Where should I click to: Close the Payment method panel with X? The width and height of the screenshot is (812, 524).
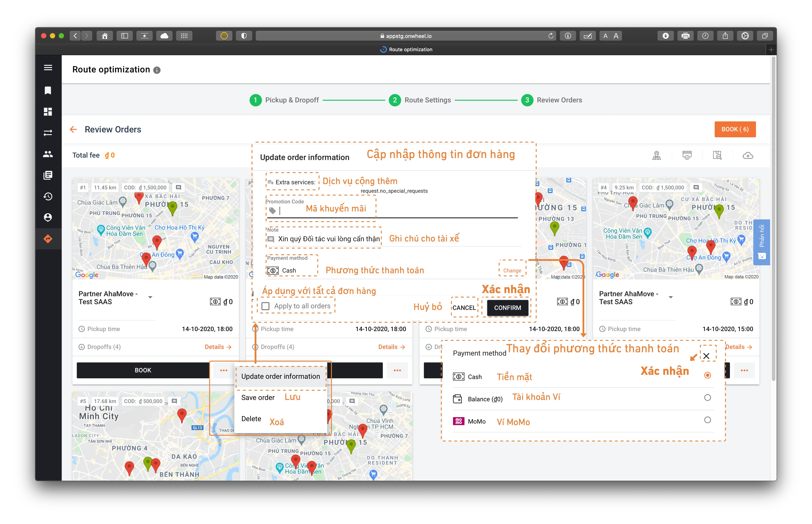coord(706,356)
